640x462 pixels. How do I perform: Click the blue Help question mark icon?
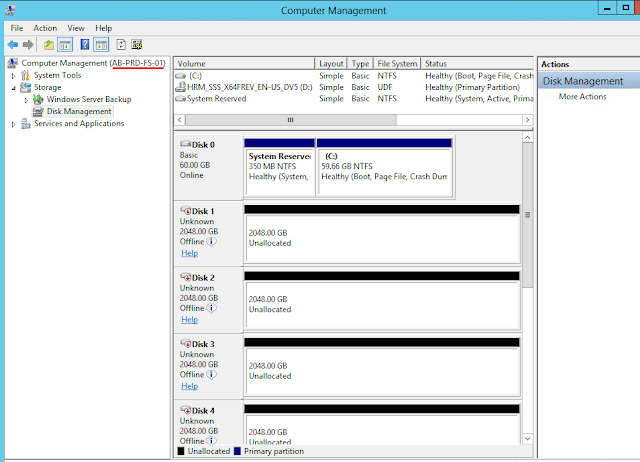[x=84, y=44]
